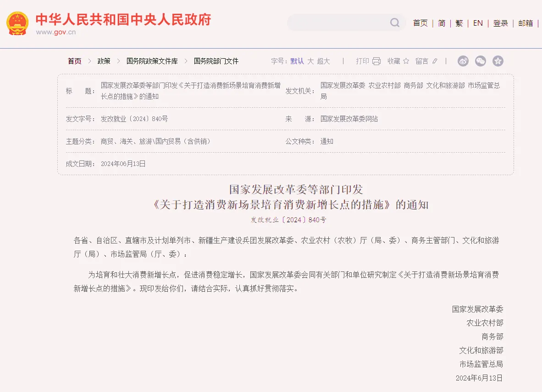Share to WeChat icon
The image size is (542, 392).
tap(481, 61)
